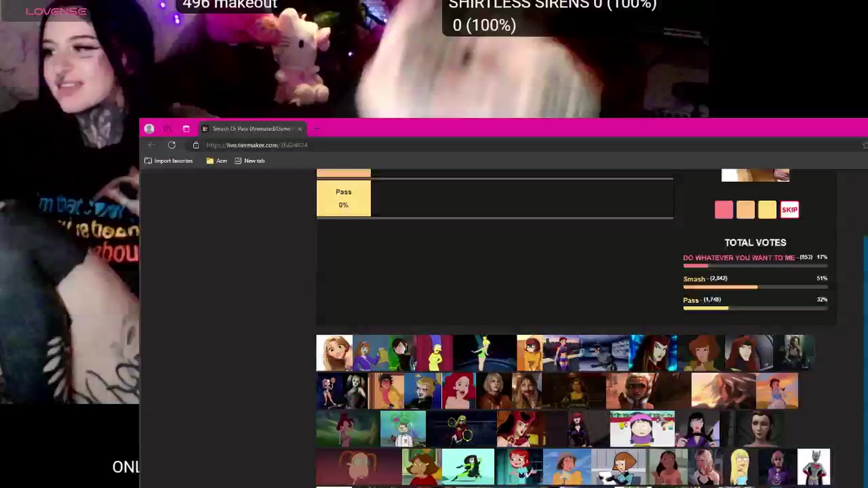Screen dimensions: 868x488
Task: Click the Pass 32% progress bar
Action: tap(755, 308)
